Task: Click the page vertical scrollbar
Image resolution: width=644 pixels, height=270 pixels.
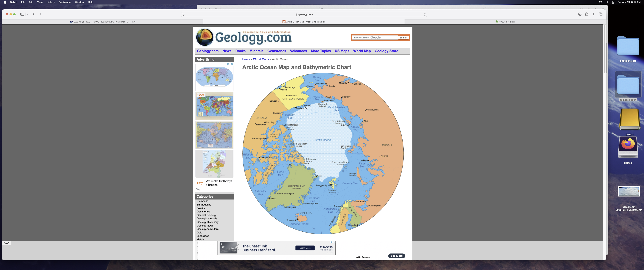Action: click(604, 49)
